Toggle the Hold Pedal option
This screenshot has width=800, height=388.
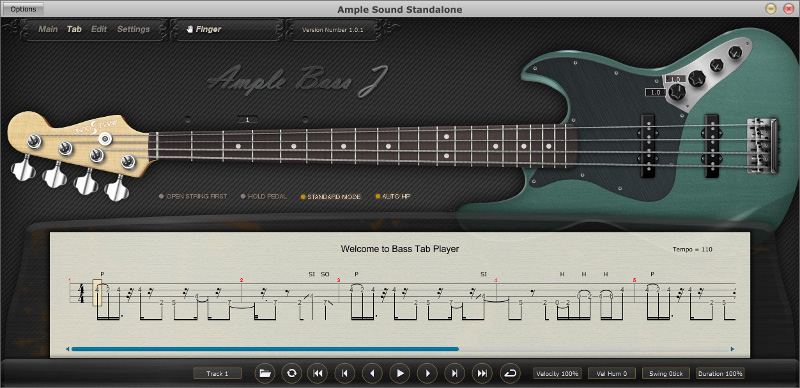pos(264,196)
